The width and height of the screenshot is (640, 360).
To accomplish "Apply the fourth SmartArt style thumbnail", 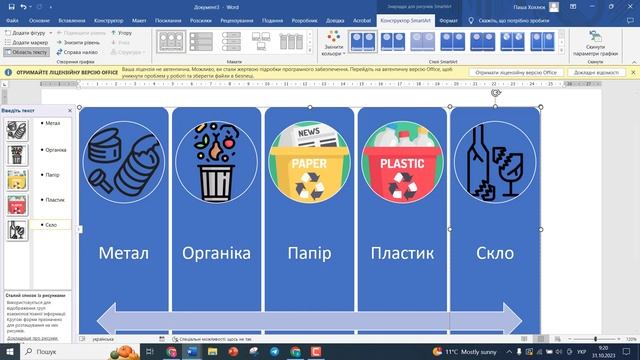I will coord(453,42).
